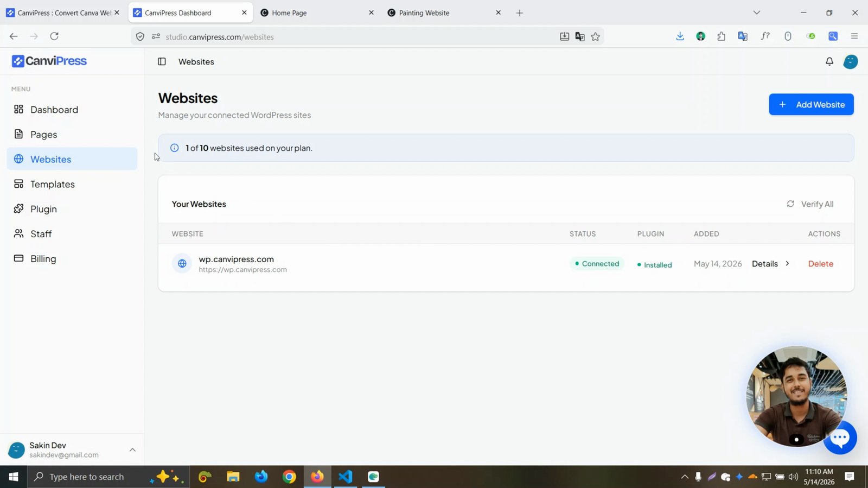The height and width of the screenshot is (488, 868).
Task: Open the list-all-tabs dropdown arrow
Action: [x=757, y=12]
